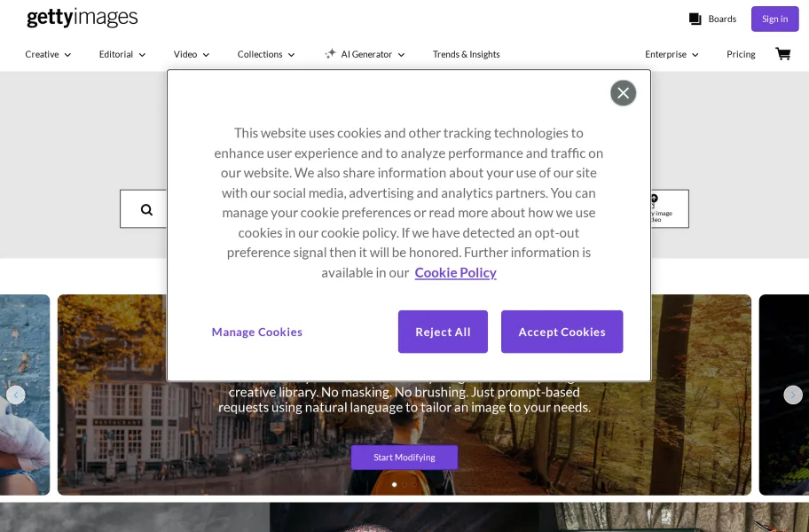Expand the Video dropdown menu
809x532 pixels.
point(192,54)
